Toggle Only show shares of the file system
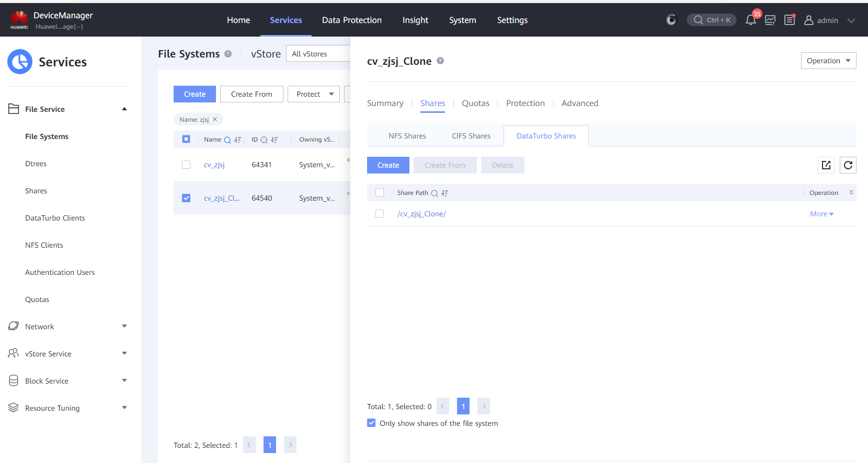The image size is (868, 463). [371, 423]
